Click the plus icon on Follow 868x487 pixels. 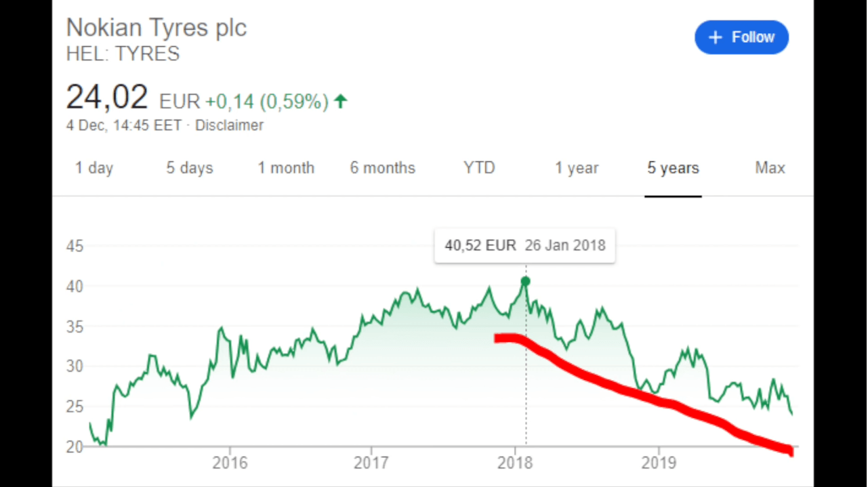tap(716, 38)
